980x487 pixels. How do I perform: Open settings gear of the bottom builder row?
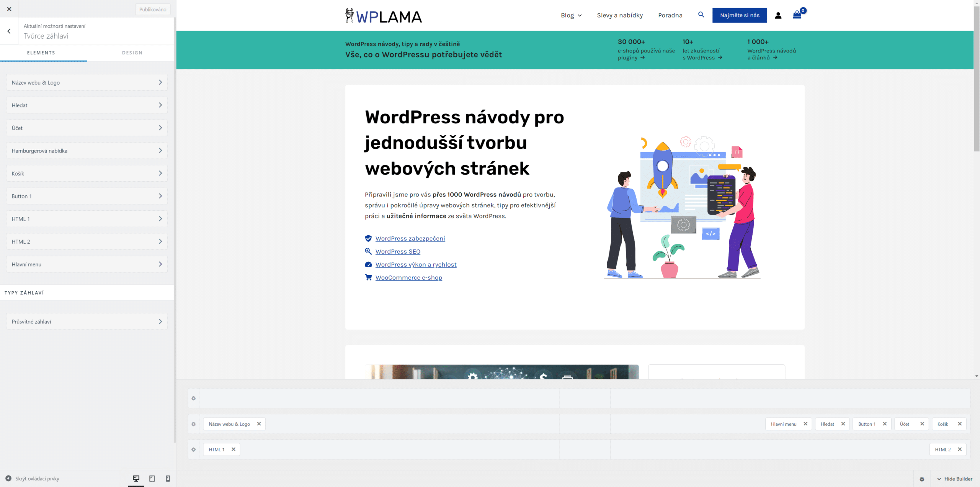point(194,449)
